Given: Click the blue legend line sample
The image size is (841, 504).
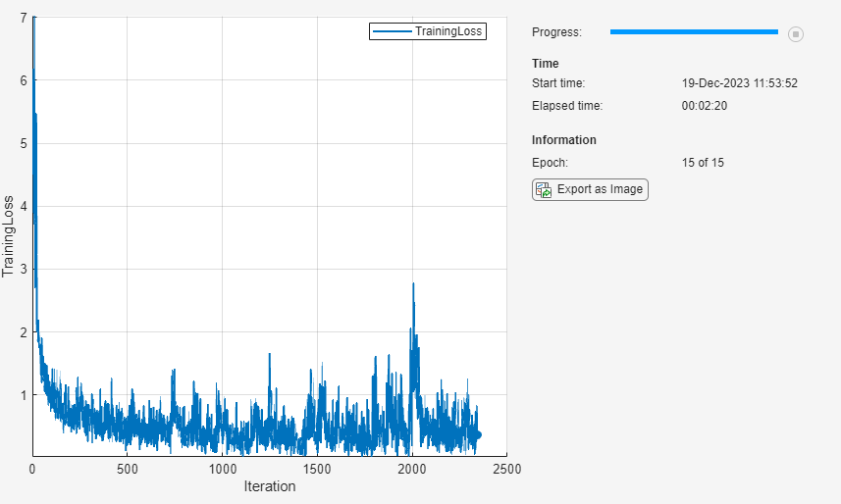Looking at the screenshot, I should tap(393, 31).
